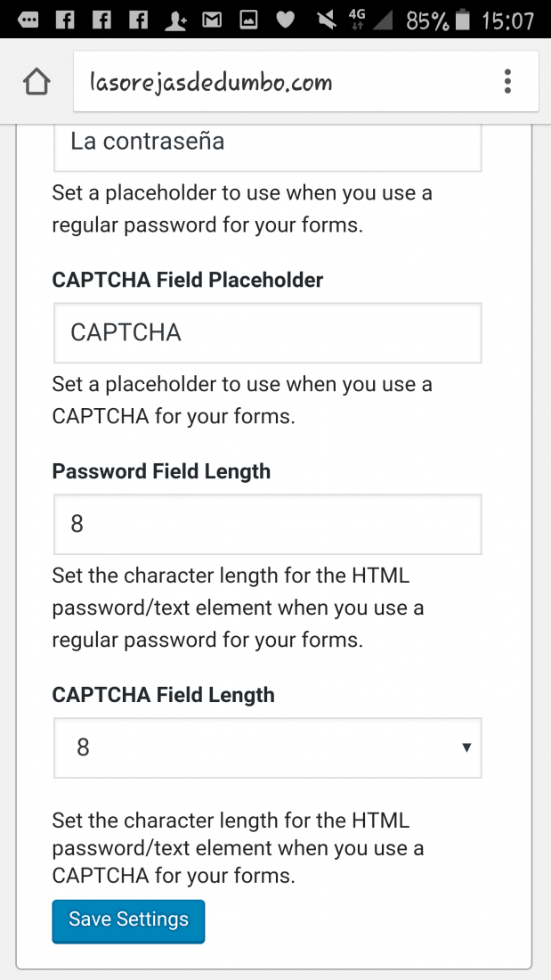The width and height of the screenshot is (551, 980).
Task: Click the Save Settings button
Action: pyautogui.click(x=128, y=921)
